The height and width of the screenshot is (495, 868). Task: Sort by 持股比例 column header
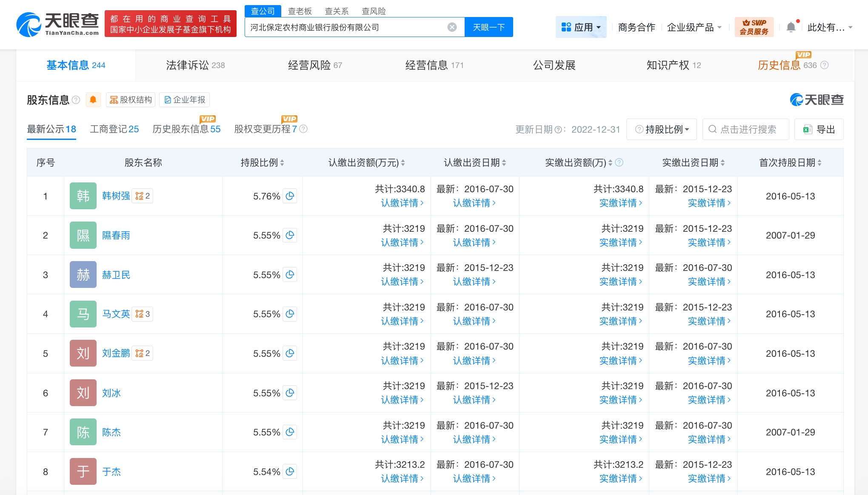pos(262,162)
